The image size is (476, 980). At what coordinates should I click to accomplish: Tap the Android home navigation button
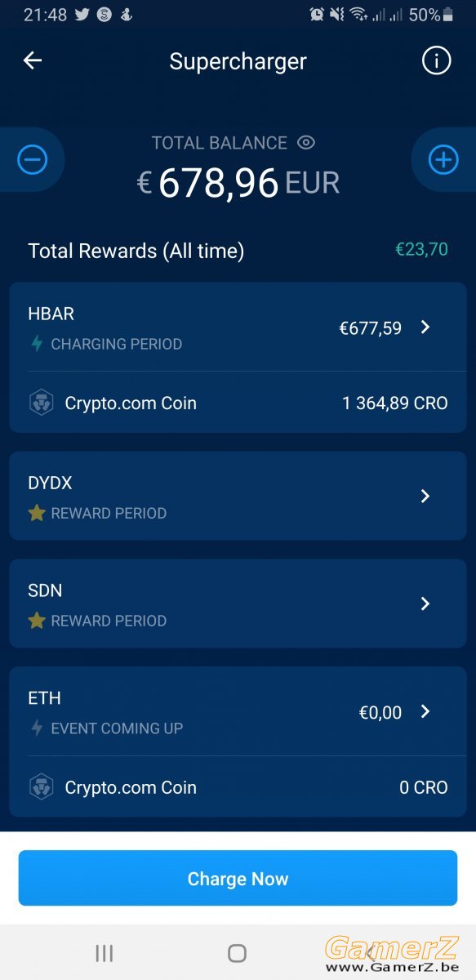(237, 953)
